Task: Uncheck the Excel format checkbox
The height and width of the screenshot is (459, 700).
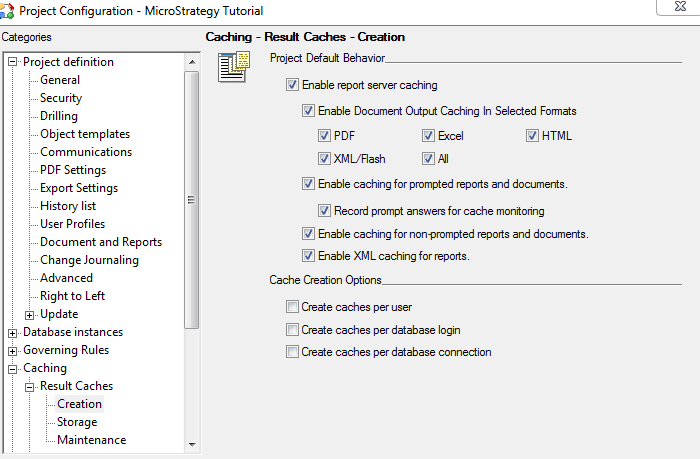Action: point(428,135)
